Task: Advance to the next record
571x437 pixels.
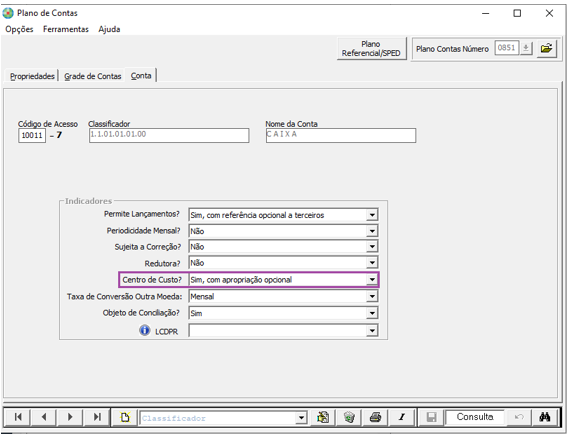Action: tap(70, 417)
